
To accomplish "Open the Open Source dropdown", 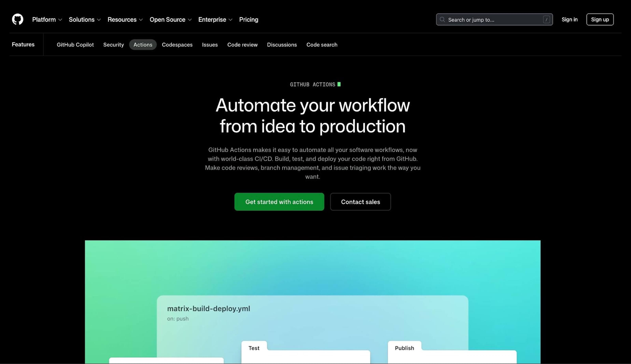I will coord(171,20).
